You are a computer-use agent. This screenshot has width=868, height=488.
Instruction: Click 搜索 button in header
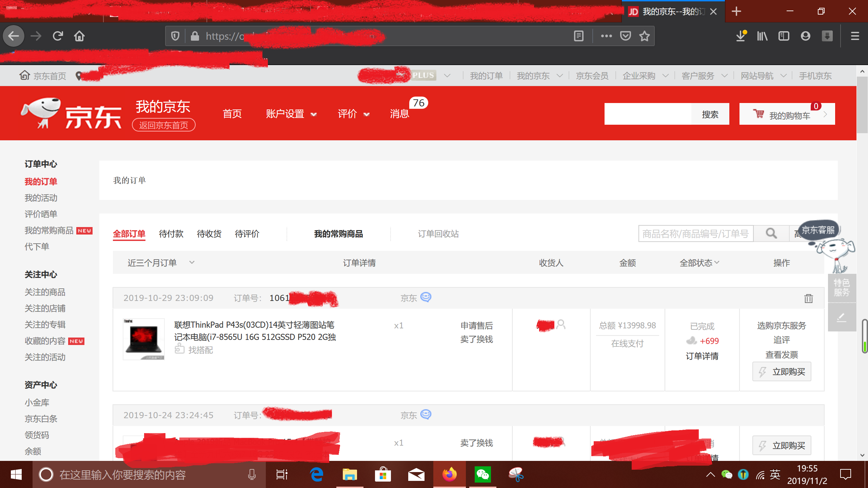pyautogui.click(x=710, y=114)
